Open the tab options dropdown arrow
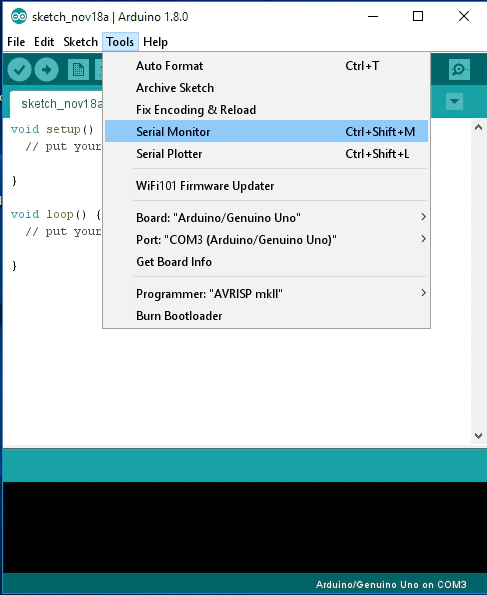The height and width of the screenshot is (595, 487). coord(454,101)
